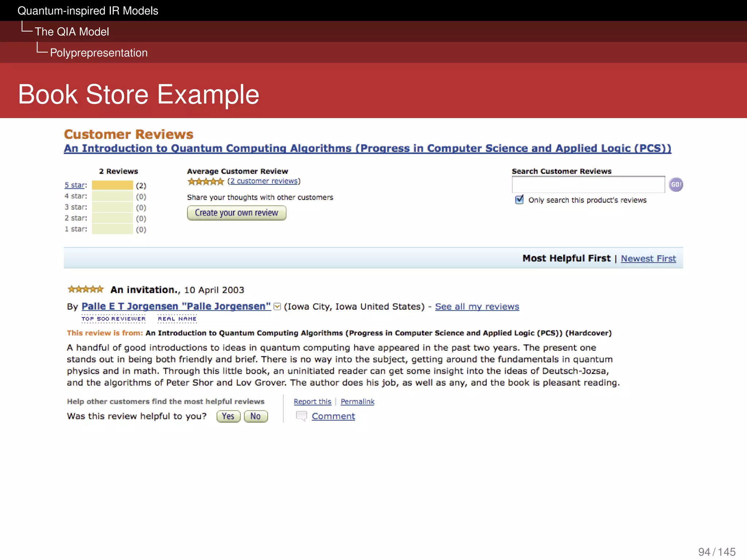Click the 5 star rating bar
This screenshot has width=747, height=560.
click(x=112, y=185)
